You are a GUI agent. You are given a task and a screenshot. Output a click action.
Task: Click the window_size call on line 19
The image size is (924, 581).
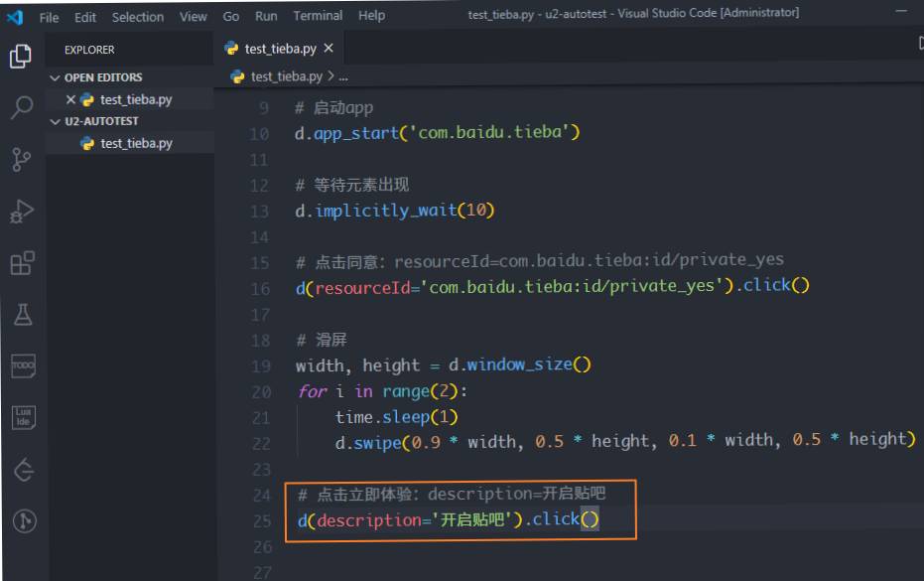(520, 364)
